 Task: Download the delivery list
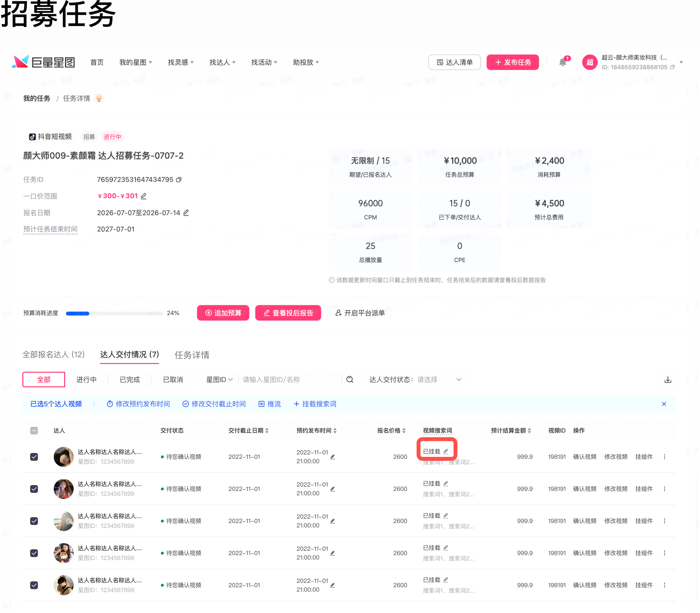click(x=667, y=380)
